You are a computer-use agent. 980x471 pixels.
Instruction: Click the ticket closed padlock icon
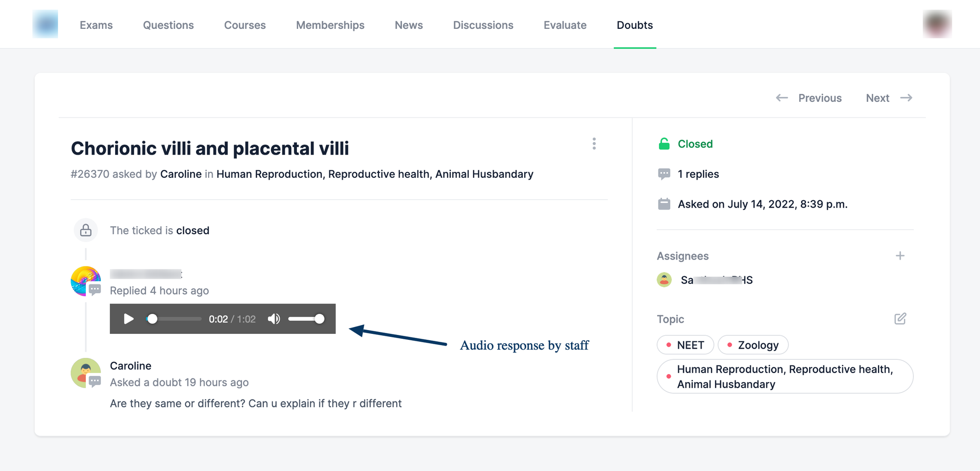coord(86,230)
